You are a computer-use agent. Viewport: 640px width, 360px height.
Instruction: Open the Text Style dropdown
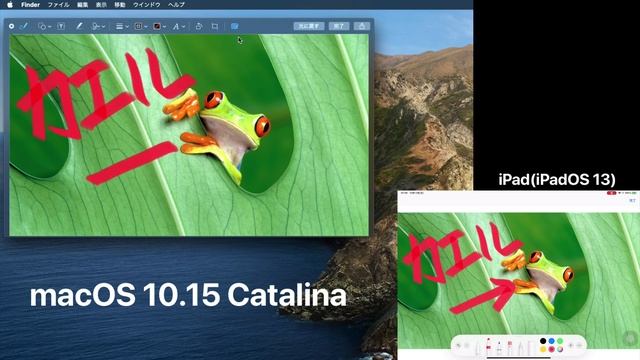[178, 26]
